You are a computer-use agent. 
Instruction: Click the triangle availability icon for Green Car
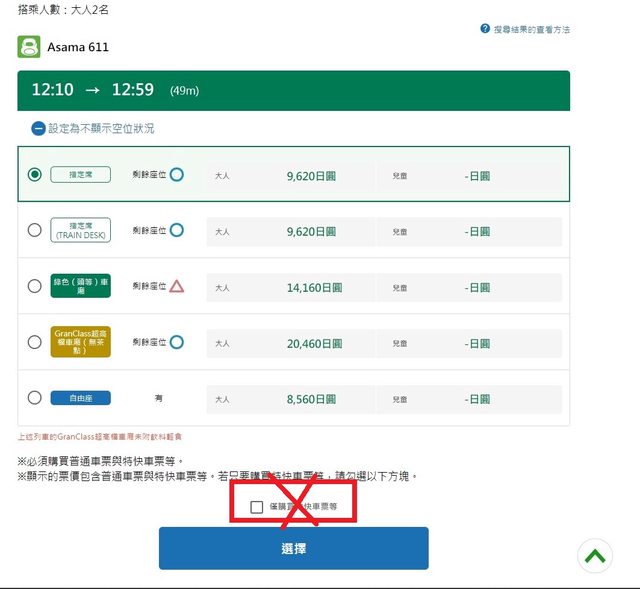pyautogui.click(x=177, y=286)
